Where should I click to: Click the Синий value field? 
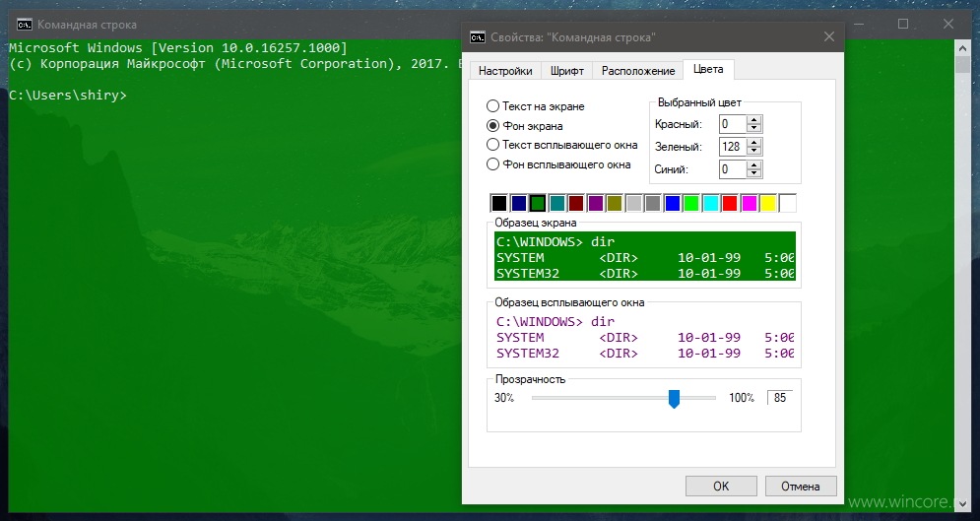pos(733,168)
